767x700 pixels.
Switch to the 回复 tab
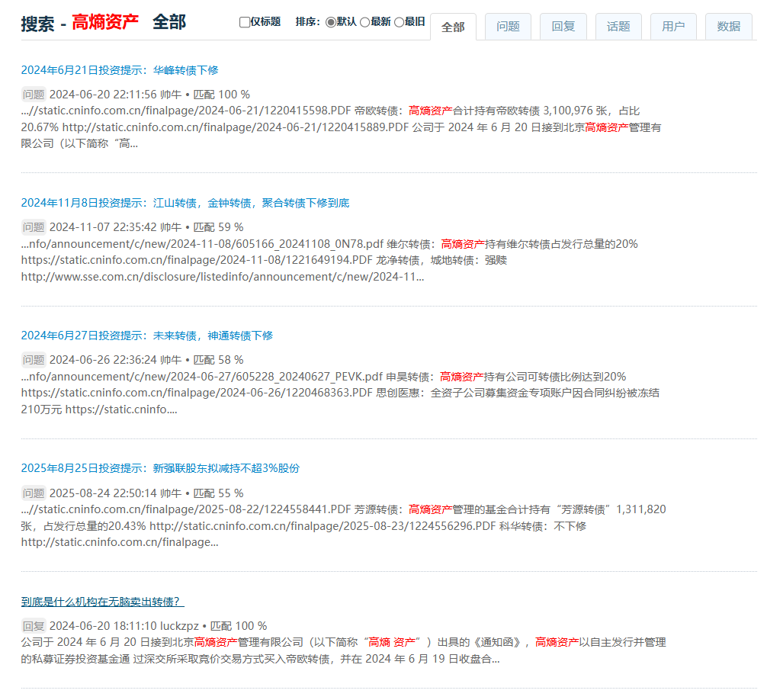pyautogui.click(x=563, y=27)
